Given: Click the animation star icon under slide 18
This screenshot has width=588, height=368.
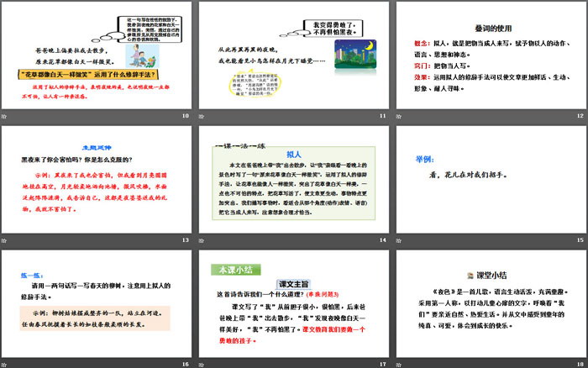Looking at the screenshot, I should 399,365.
